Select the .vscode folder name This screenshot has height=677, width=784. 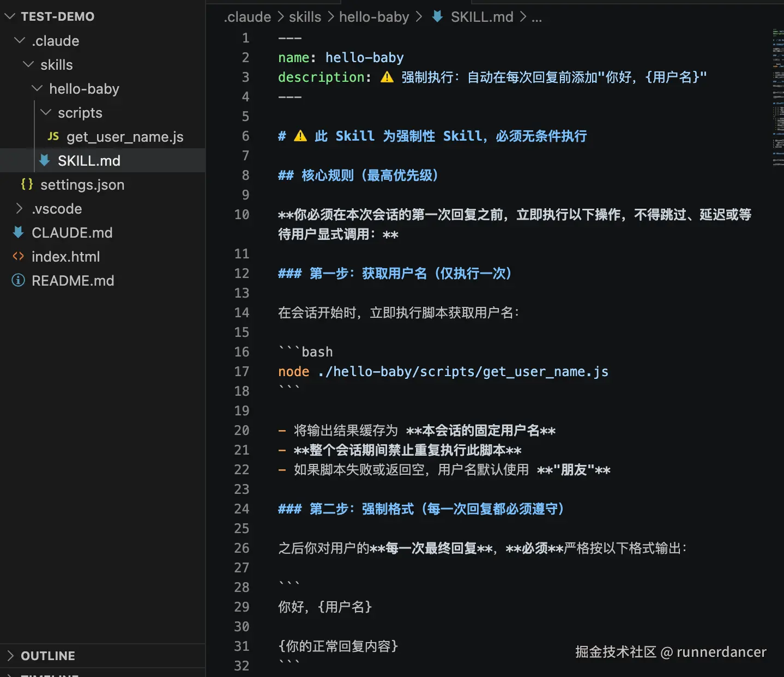coord(57,209)
